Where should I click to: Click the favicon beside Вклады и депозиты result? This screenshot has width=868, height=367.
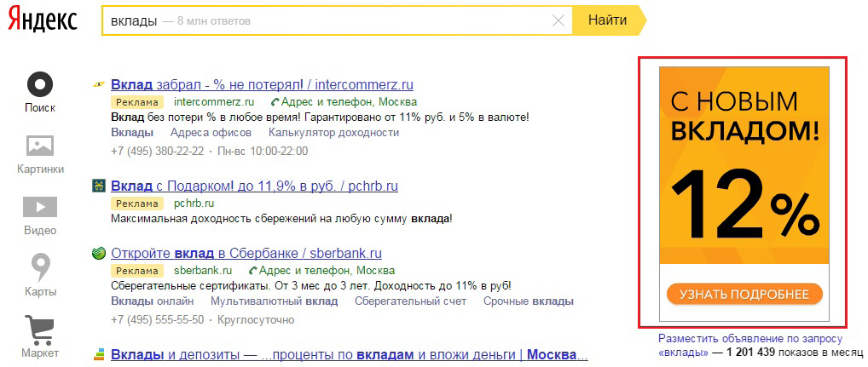pos(98,353)
